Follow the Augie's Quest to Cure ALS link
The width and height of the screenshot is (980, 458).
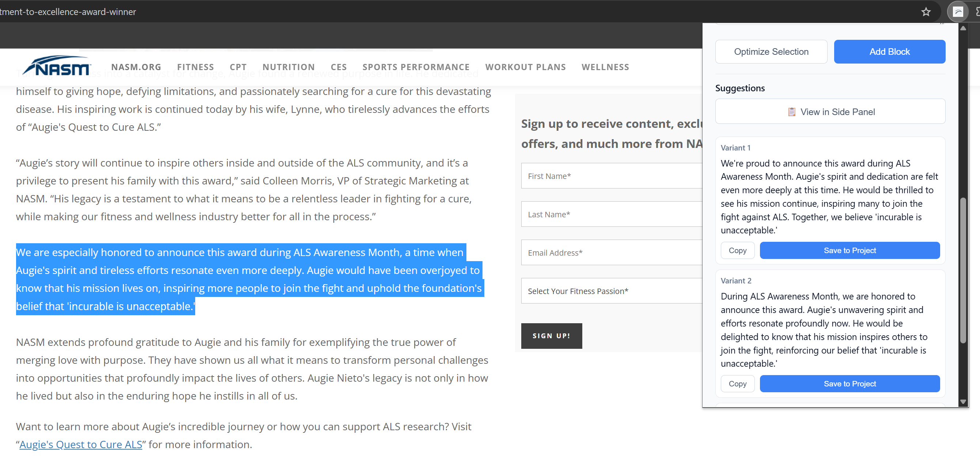coord(81,444)
